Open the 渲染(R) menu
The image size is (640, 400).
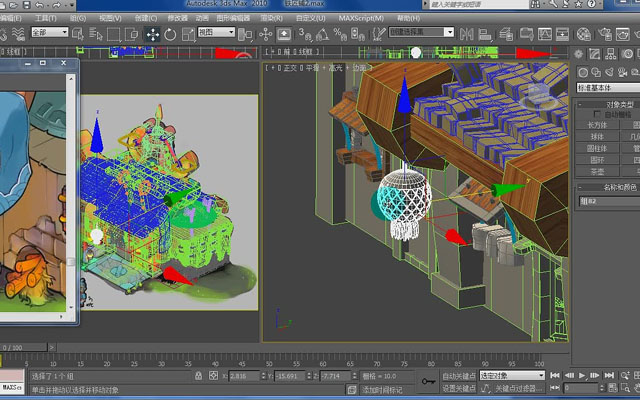point(271,18)
